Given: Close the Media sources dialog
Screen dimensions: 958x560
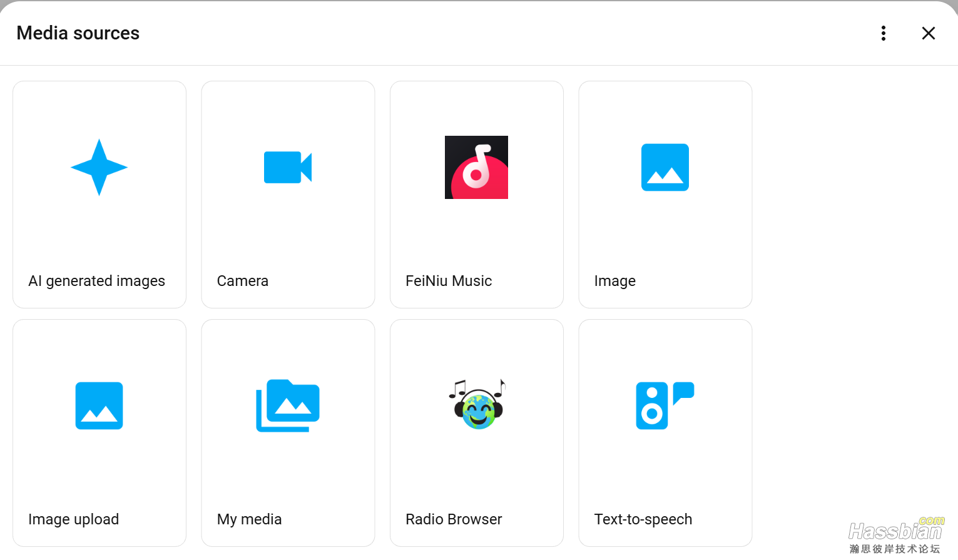Looking at the screenshot, I should point(929,33).
